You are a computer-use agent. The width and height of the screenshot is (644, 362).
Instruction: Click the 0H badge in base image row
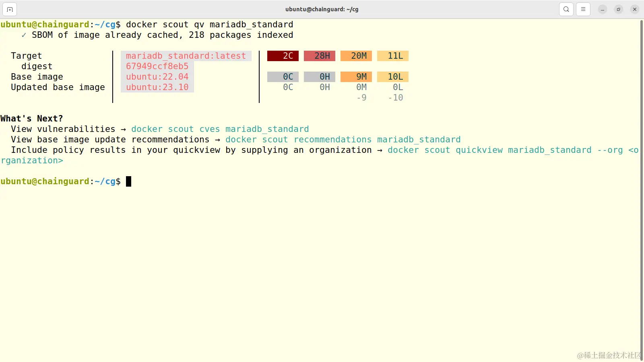[x=320, y=77]
